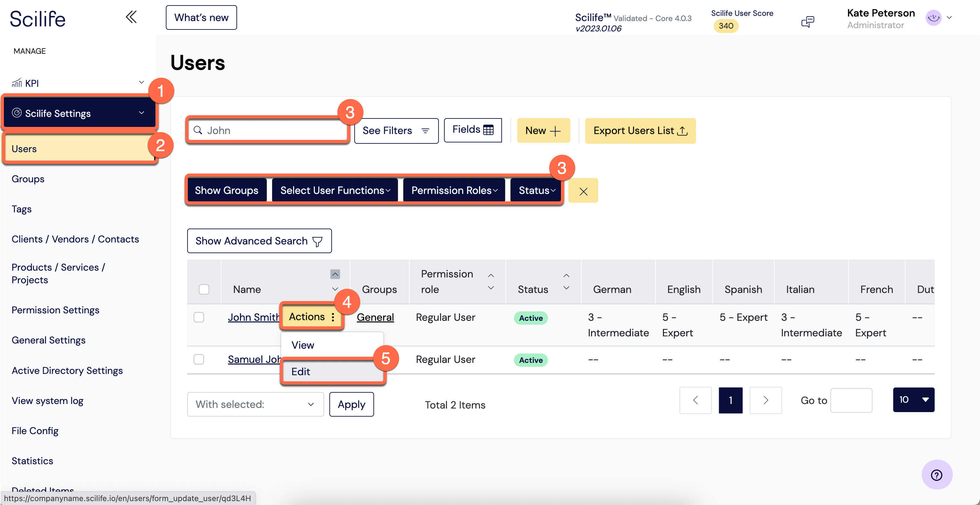Open Statistics in the sidebar
The image size is (980, 505).
coord(32,461)
